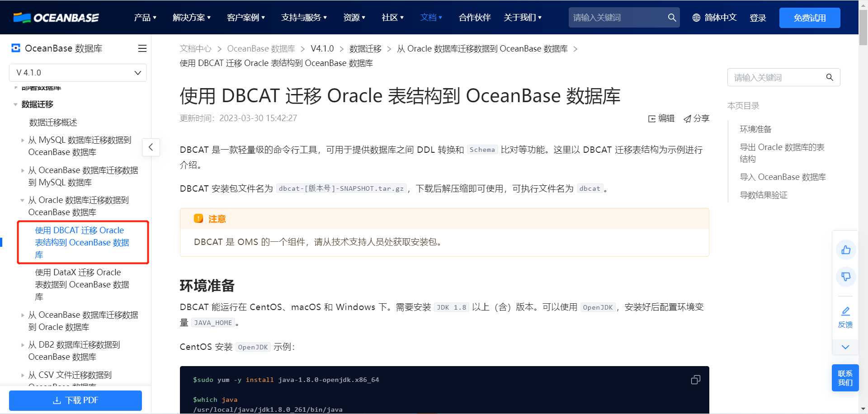Expand 从 OceanBase 数据库迁移数据到 MySQL item

tap(23, 170)
